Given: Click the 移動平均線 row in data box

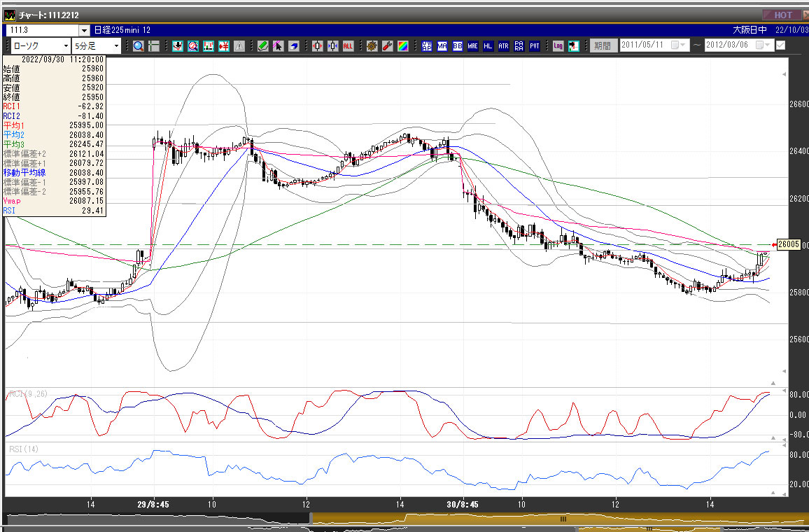Looking at the screenshot, I should pos(54,173).
